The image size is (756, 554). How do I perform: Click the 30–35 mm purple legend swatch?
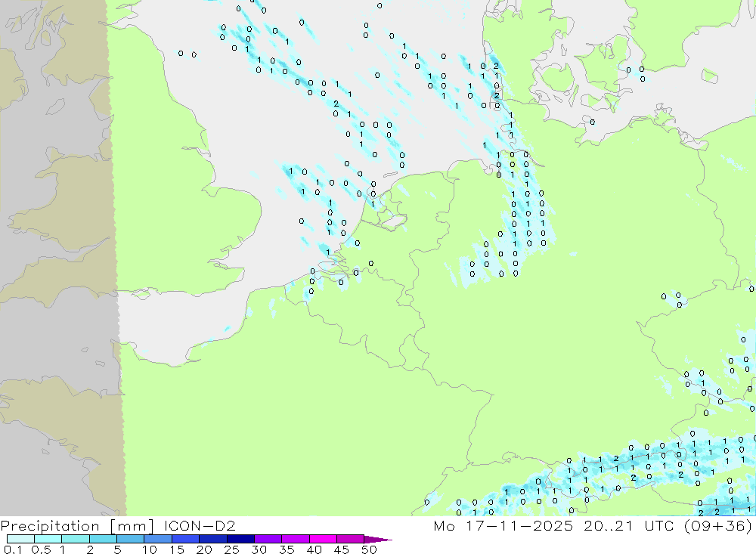268,539
